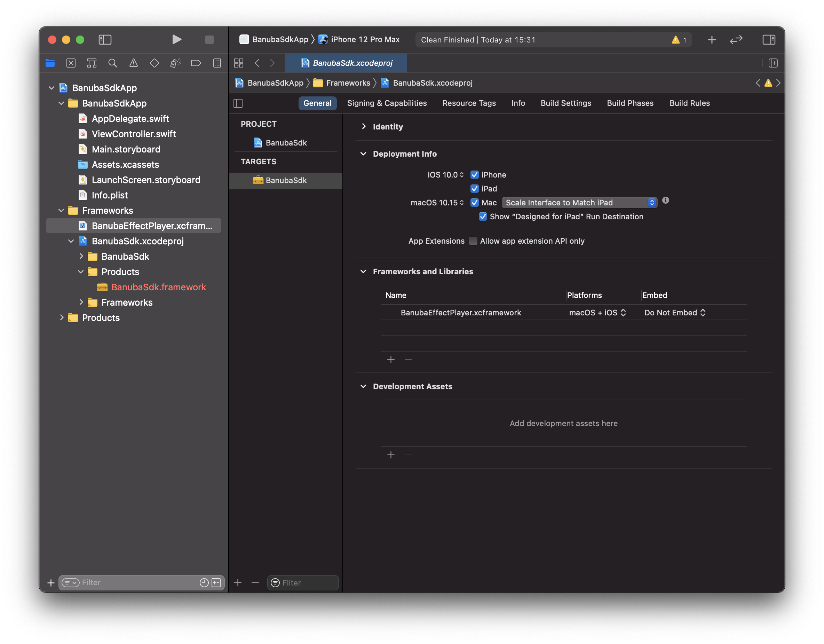The image size is (824, 644).
Task: Switch to Build Phases tab
Action: point(630,103)
